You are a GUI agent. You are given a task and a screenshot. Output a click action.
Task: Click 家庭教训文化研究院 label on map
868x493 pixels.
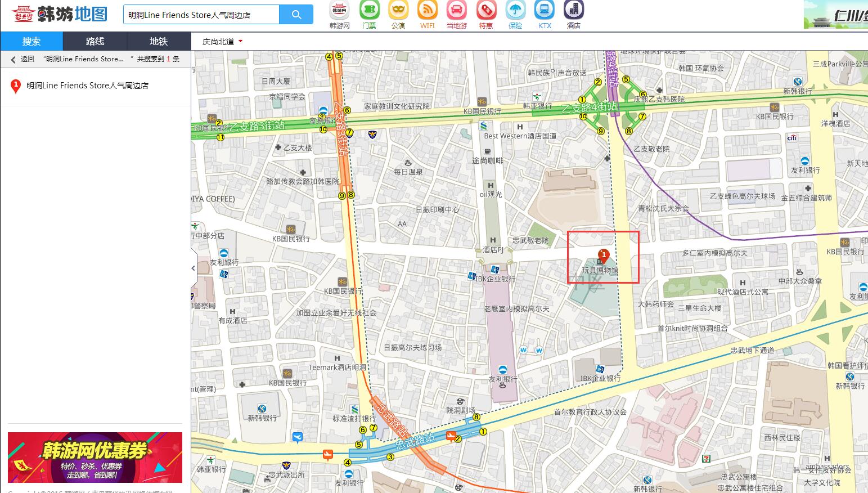pyautogui.click(x=397, y=106)
